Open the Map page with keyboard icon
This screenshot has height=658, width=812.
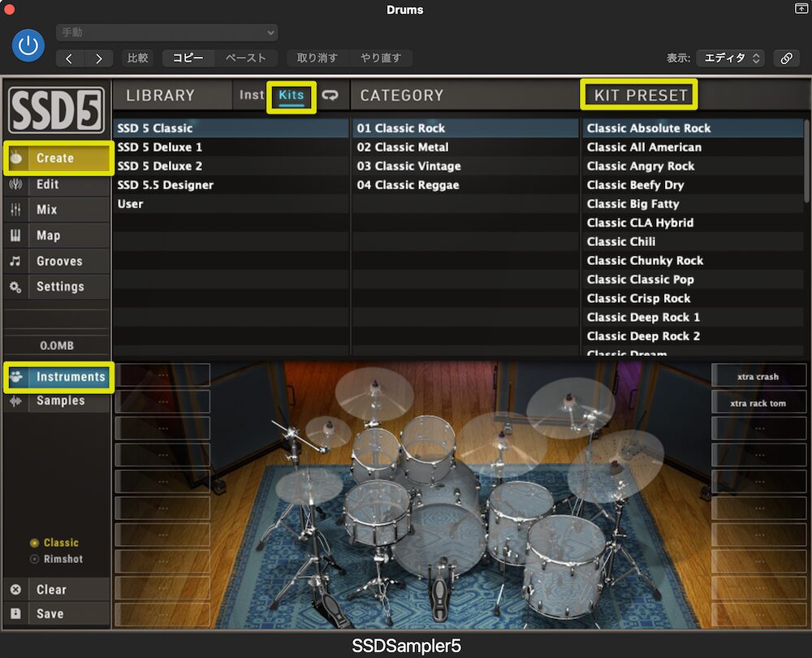(47, 236)
